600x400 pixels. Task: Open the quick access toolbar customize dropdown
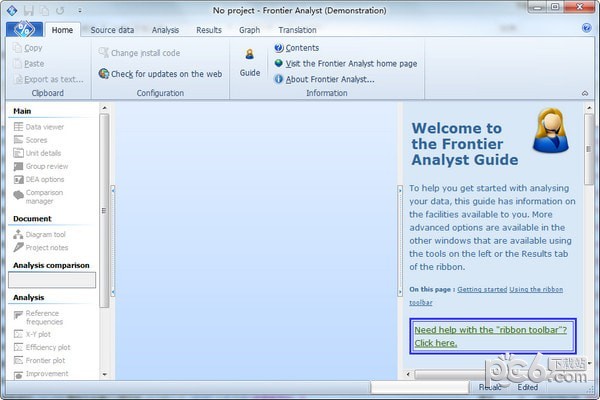coord(80,11)
